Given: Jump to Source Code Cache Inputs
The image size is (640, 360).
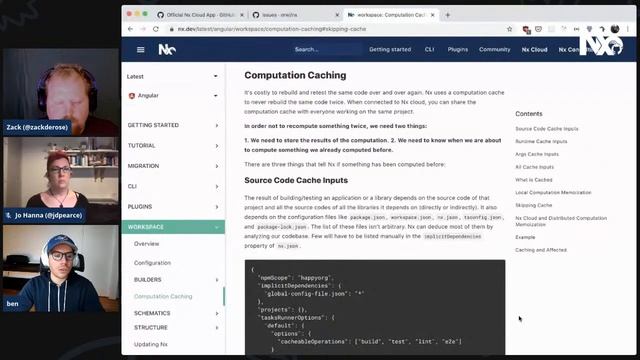Looking at the screenshot, I should [547, 129].
